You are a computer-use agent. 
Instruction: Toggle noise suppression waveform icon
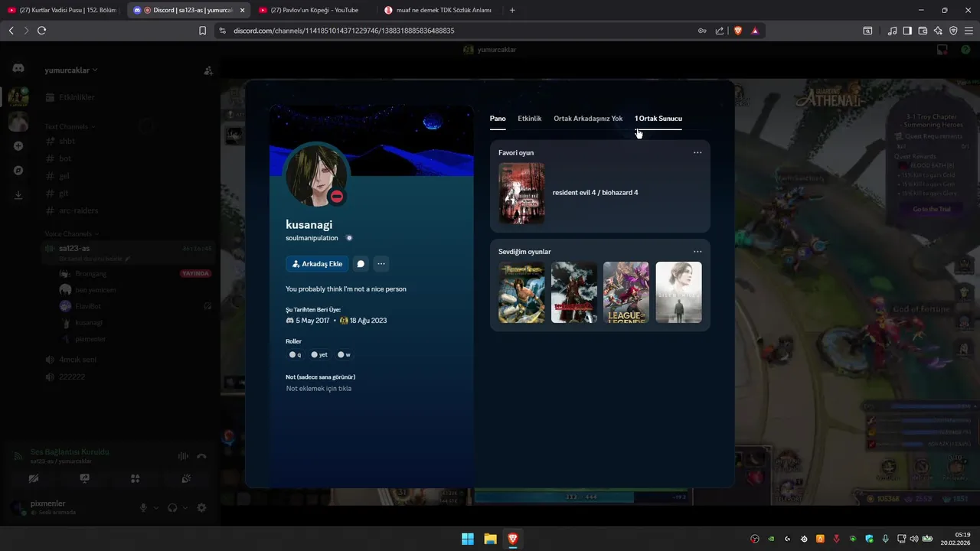click(x=183, y=456)
